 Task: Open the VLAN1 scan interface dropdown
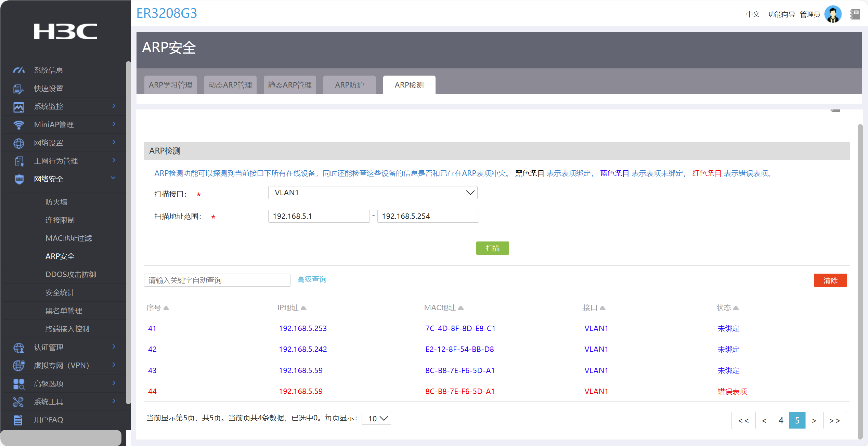click(372, 193)
